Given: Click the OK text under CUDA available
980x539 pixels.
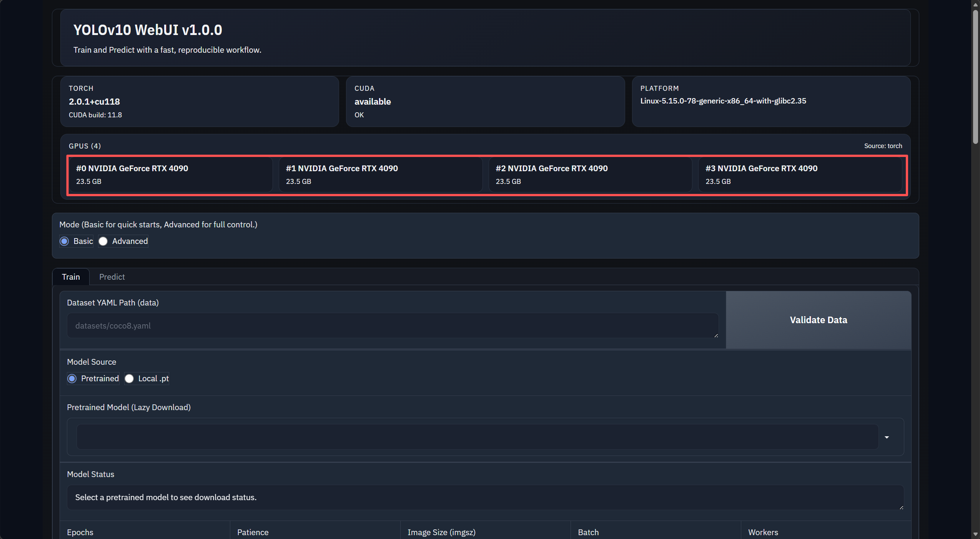Looking at the screenshot, I should point(359,115).
